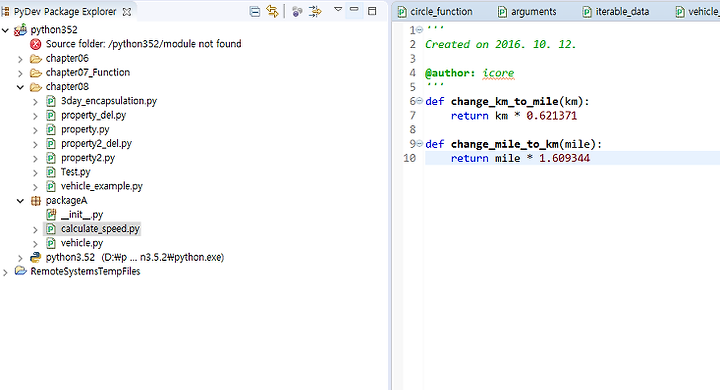The image size is (720, 390).
Task: Click the value 0.621371 in line 7
Action: [x=551, y=116]
